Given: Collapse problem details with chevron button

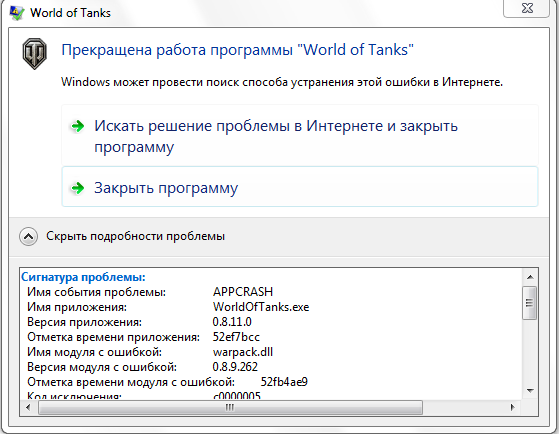Looking at the screenshot, I should [29, 236].
